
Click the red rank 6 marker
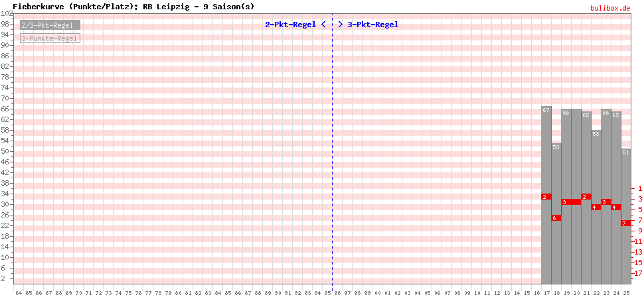tap(556, 218)
